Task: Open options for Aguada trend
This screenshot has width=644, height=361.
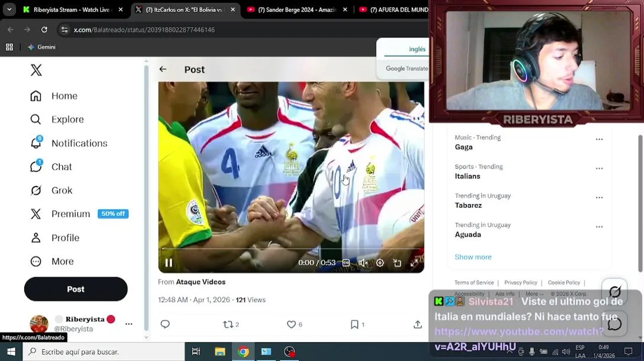Action: tap(599, 227)
